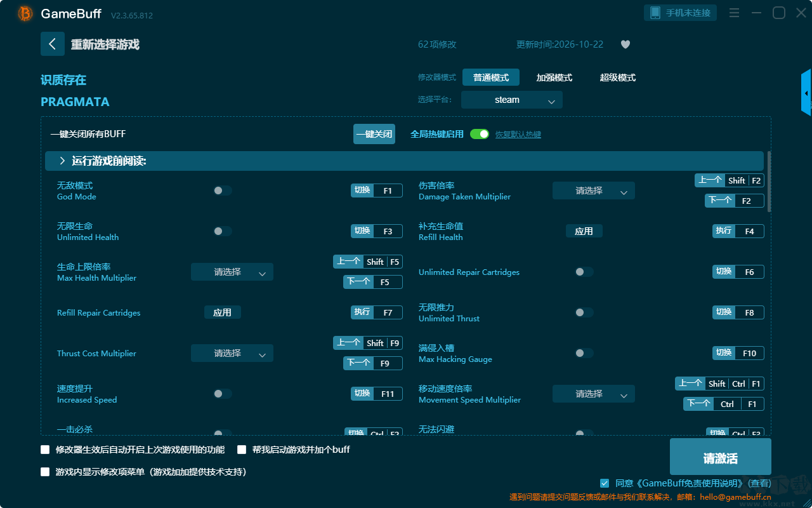Click the F10 hotkey field for 满侵入槽
The height and width of the screenshot is (508, 812).
point(749,353)
